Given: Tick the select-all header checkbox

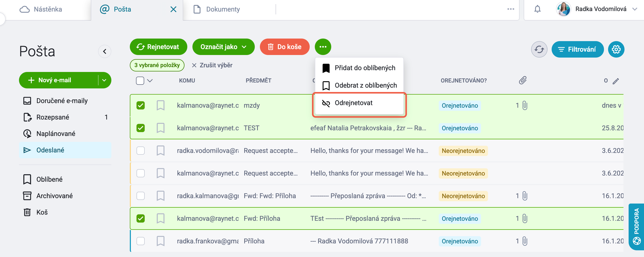Looking at the screenshot, I should [x=140, y=81].
